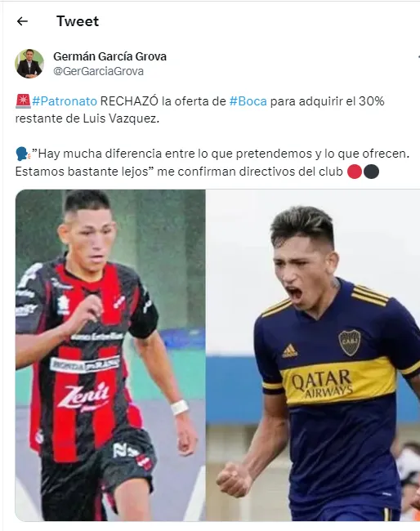Click the Adidas logo on Boca jersey
Screen dimensions: 420x531
[x=290, y=350]
